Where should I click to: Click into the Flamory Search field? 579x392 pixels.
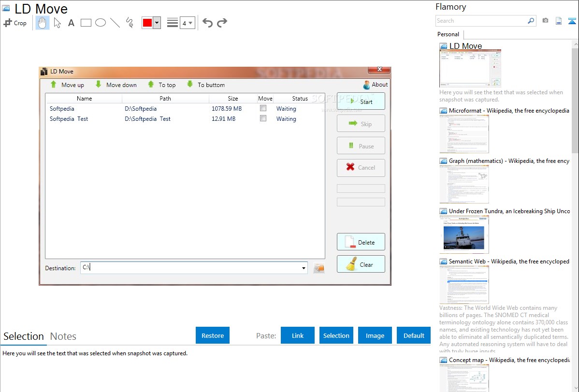[481, 21]
